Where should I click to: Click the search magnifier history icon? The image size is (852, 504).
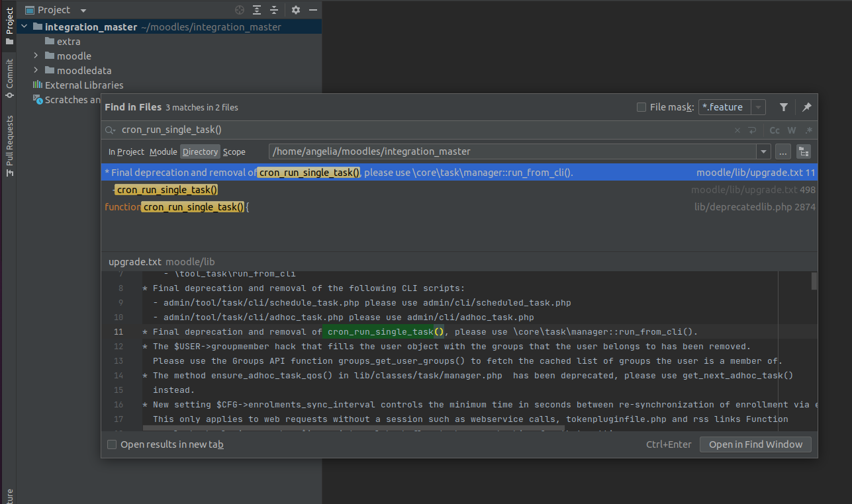[x=111, y=130]
